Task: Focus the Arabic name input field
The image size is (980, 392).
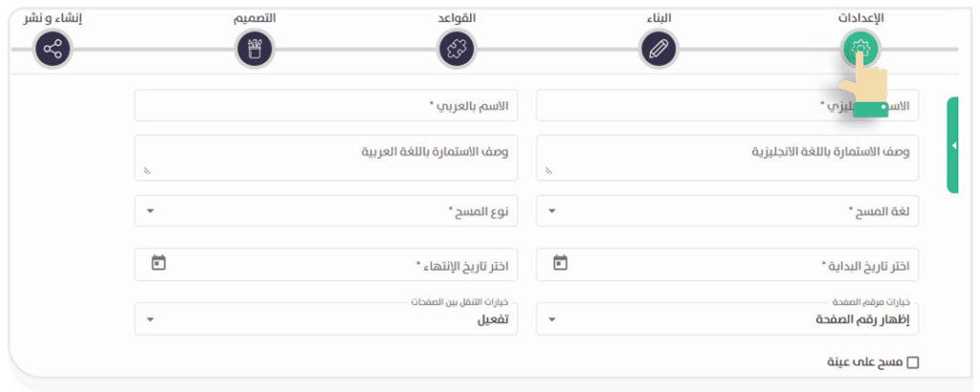Action: pyautogui.click(x=325, y=105)
